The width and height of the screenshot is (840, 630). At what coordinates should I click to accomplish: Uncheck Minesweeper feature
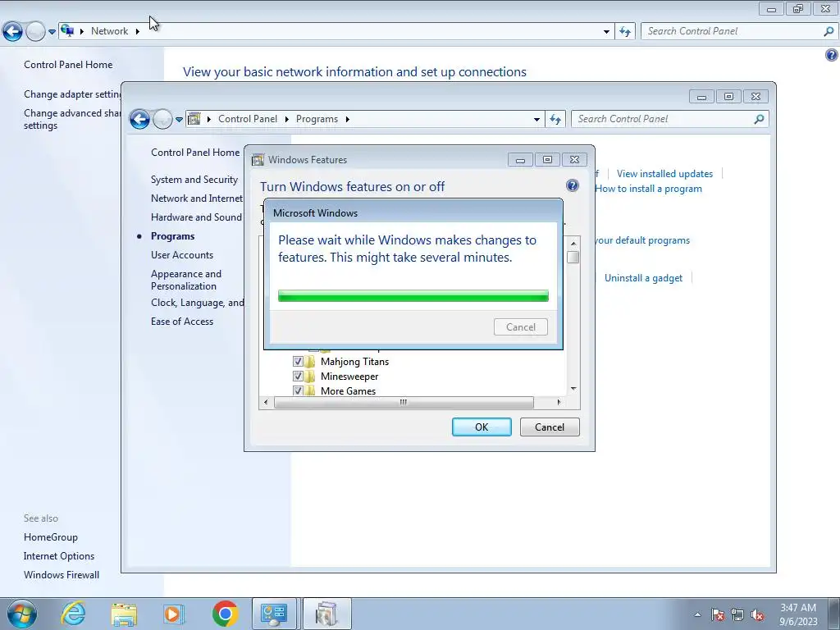point(298,376)
